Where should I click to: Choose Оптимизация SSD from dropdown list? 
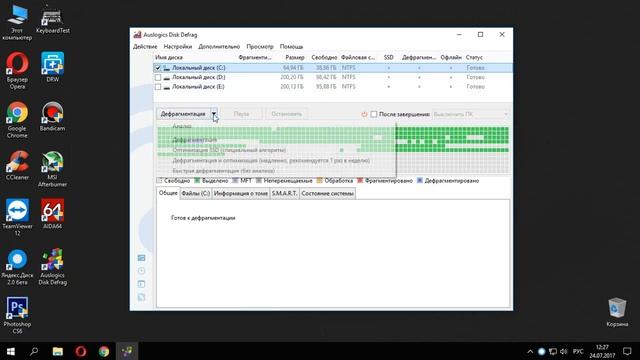pos(229,150)
